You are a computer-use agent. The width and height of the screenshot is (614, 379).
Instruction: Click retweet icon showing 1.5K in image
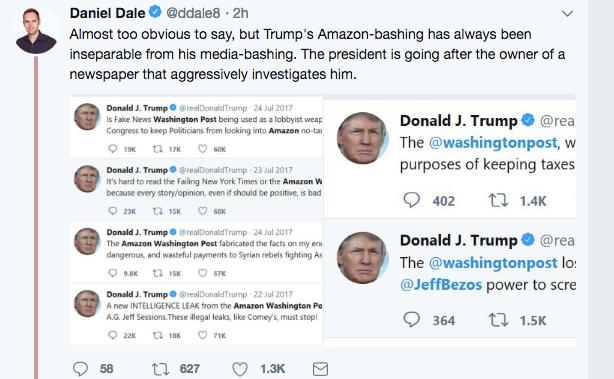[498, 320]
